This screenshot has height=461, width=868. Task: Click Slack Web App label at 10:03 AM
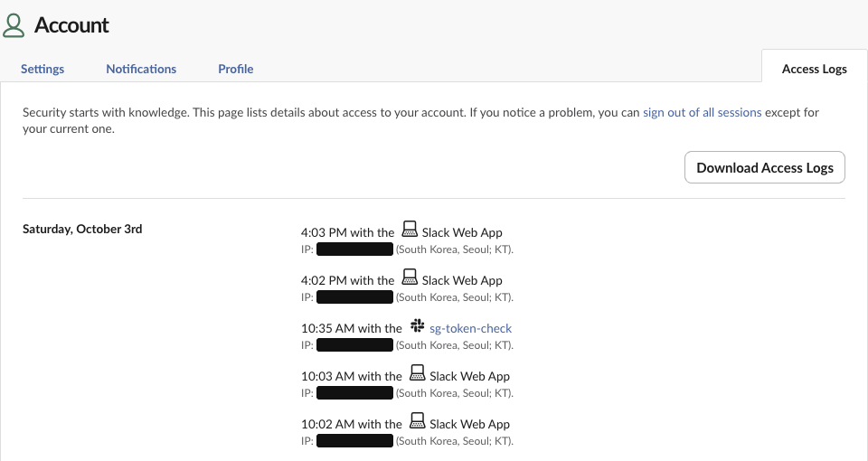pyautogui.click(x=470, y=376)
